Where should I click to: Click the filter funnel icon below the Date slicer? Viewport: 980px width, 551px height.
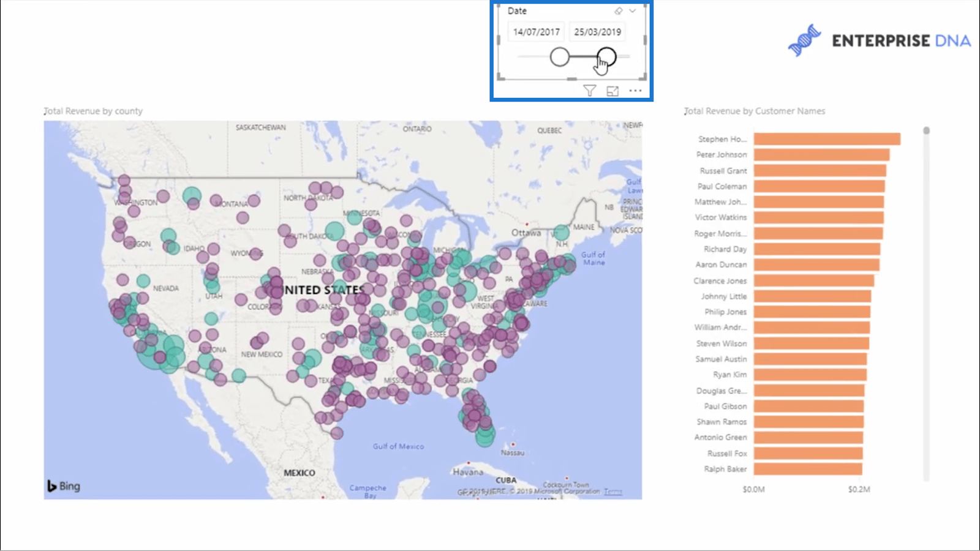click(x=589, y=91)
